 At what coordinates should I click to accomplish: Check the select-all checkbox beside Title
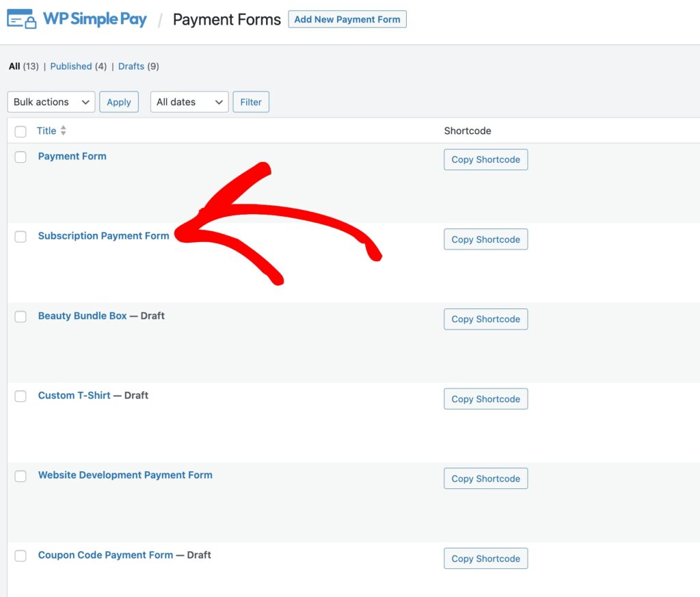pyautogui.click(x=21, y=131)
